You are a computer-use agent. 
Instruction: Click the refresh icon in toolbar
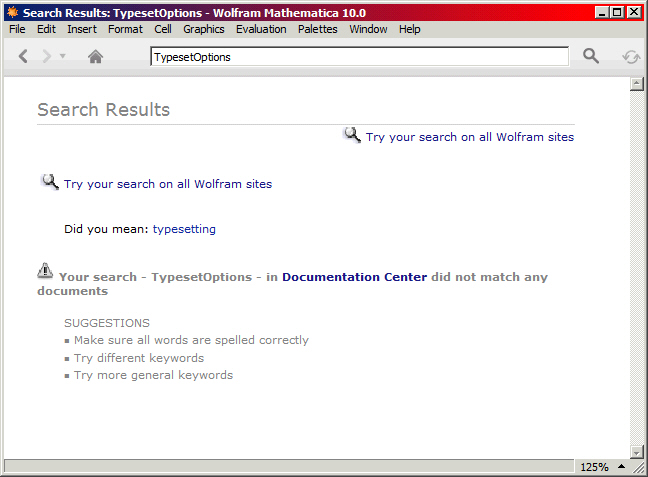631,57
